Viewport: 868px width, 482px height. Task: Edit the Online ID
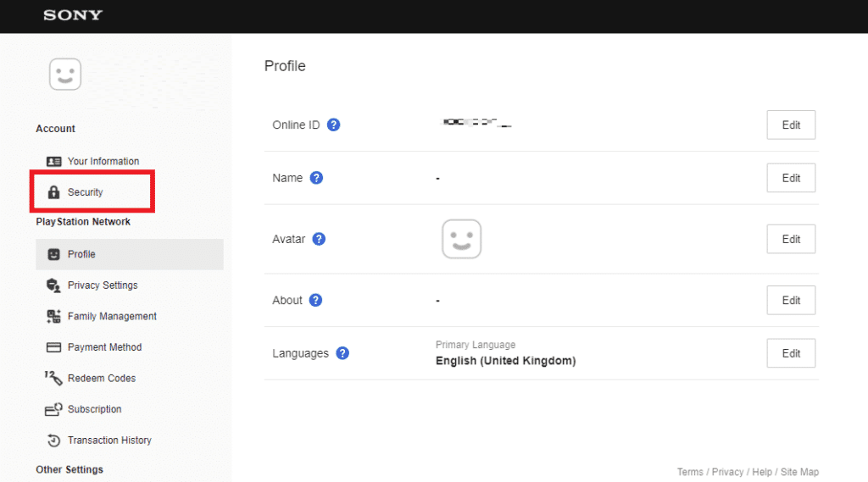coord(791,125)
